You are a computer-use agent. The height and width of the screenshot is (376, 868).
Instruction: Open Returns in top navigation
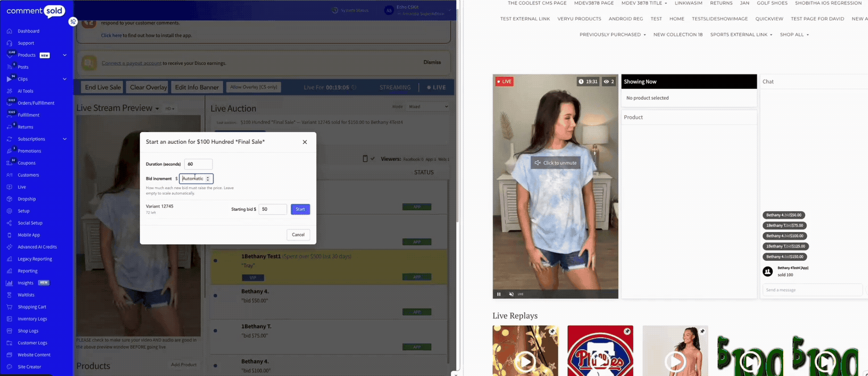click(721, 3)
